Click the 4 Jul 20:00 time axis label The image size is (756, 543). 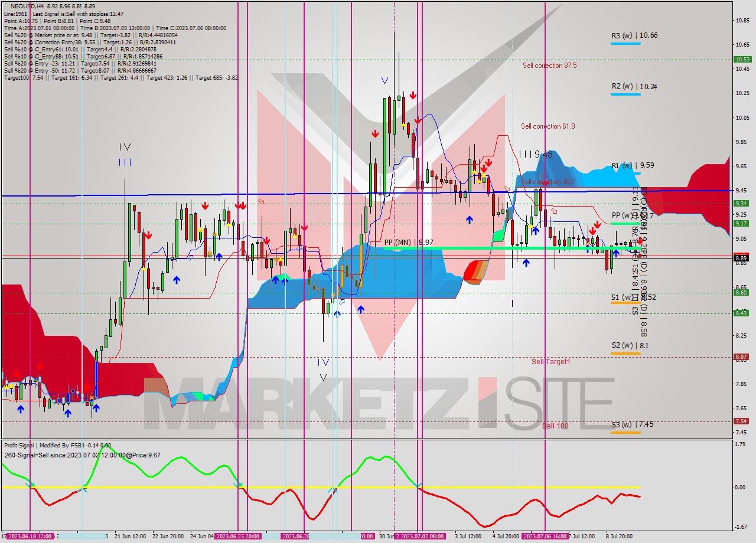(x=506, y=536)
